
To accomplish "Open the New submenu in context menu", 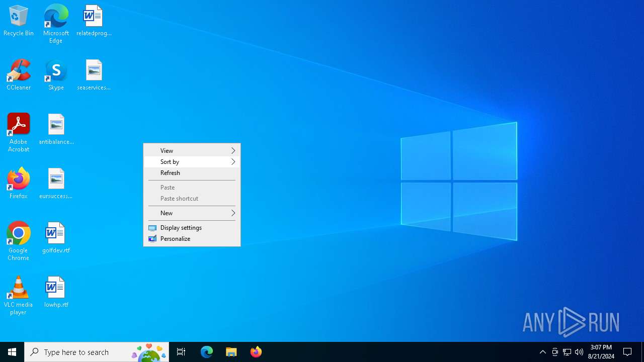I will [x=192, y=213].
